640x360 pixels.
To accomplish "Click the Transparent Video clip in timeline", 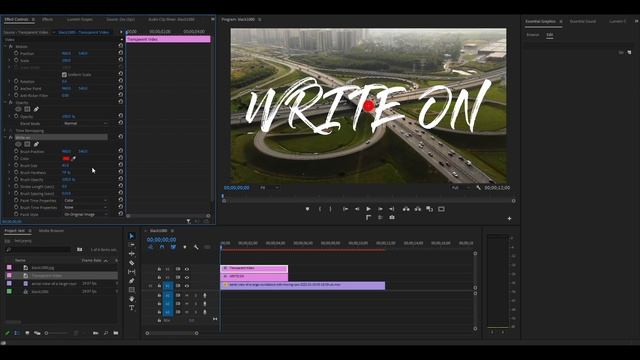I will click(x=254, y=268).
